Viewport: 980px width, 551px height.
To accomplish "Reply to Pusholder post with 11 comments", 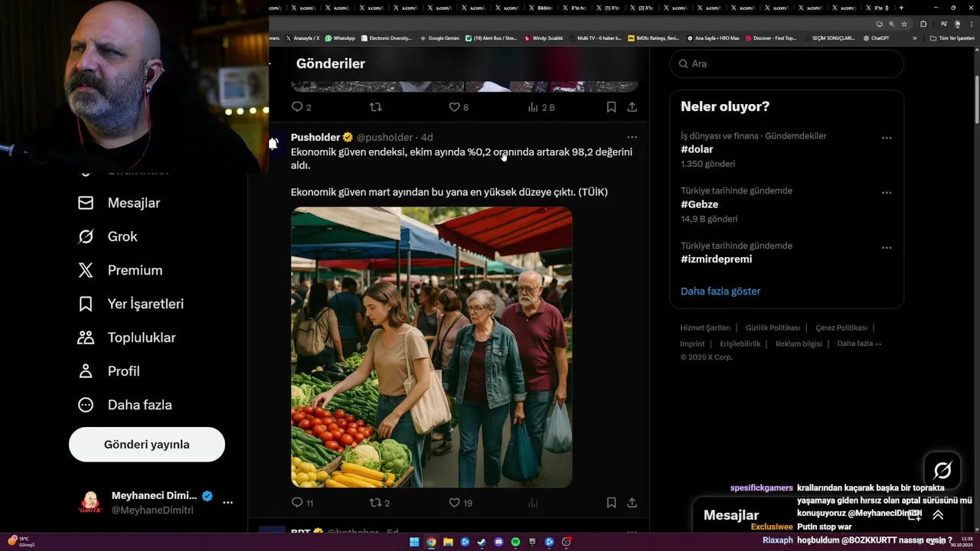I will pyautogui.click(x=302, y=503).
